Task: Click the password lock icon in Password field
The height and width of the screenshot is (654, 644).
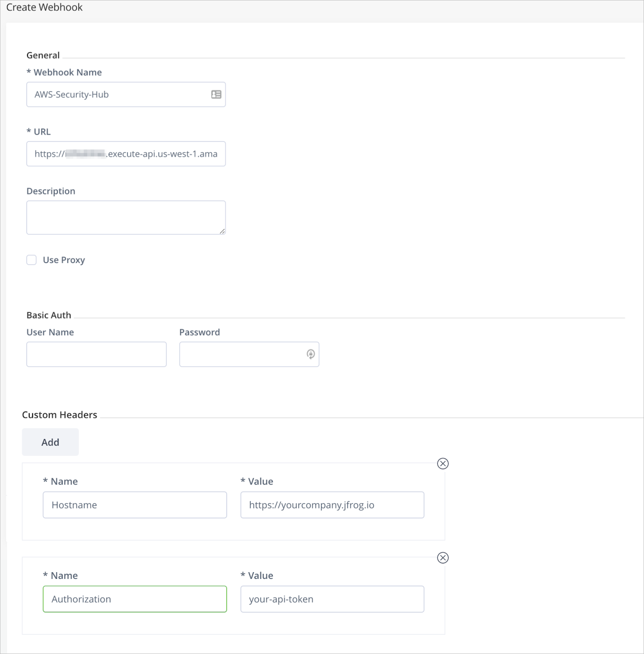Action: (x=310, y=354)
